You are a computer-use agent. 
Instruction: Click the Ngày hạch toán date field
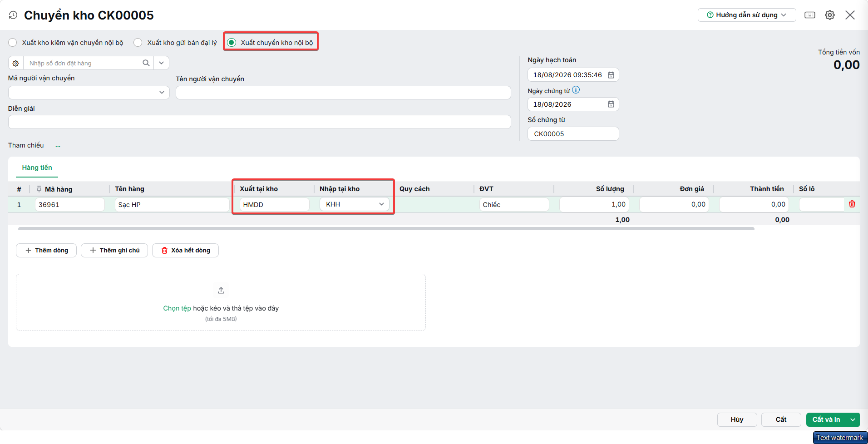click(x=573, y=75)
